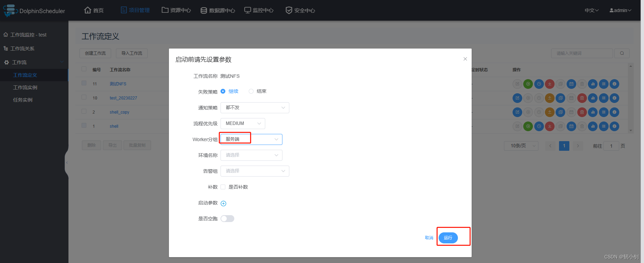Click the search magnifier button
This screenshot has height=263, width=644.
coord(622,53)
